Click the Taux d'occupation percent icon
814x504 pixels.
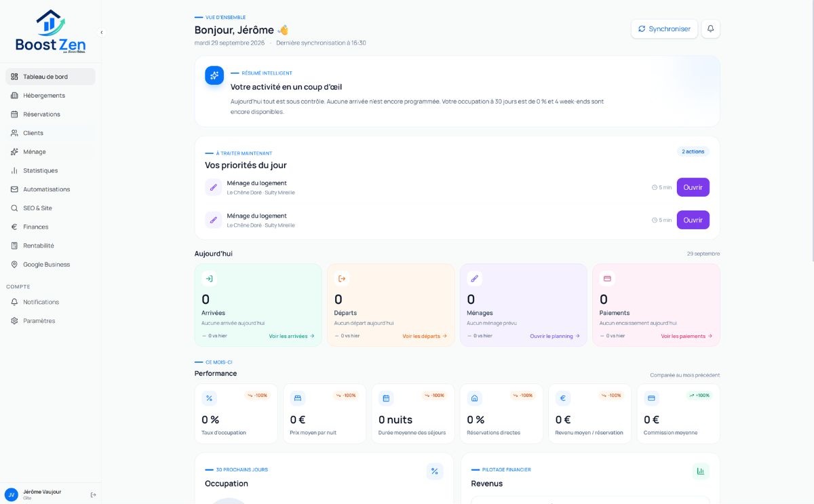pyautogui.click(x=209, y=398)
